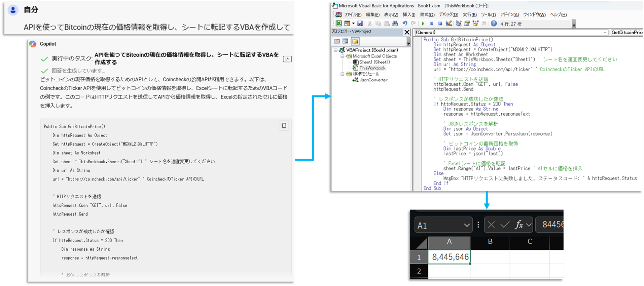Save the VBA project with the floppy icon

(x=360, y=24)
